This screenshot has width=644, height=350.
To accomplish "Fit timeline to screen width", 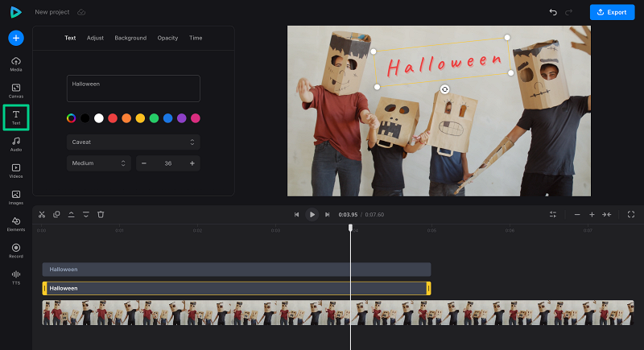I will tap(607, 215).
